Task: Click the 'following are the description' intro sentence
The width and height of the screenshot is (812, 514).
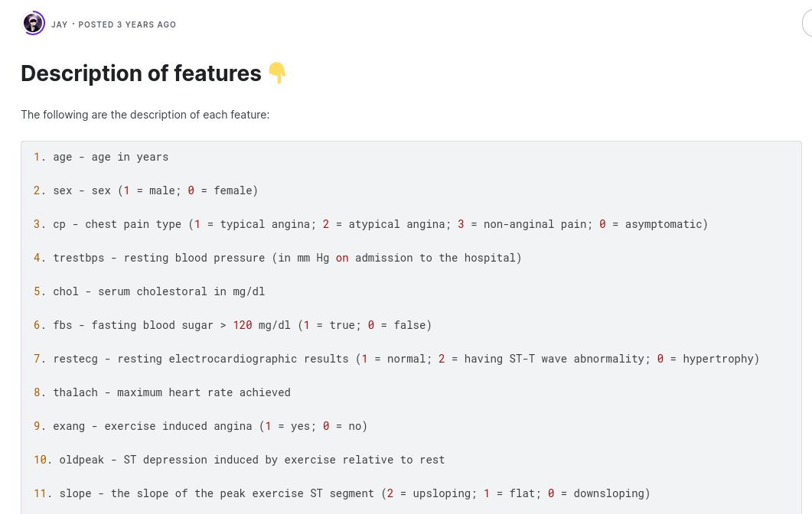Action: point(145,115)
